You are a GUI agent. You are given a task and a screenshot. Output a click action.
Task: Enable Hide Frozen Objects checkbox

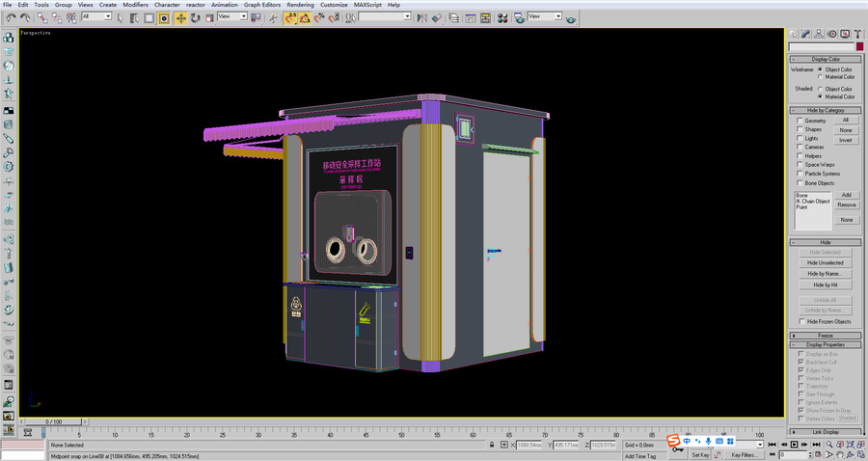(x=801, y=321)
